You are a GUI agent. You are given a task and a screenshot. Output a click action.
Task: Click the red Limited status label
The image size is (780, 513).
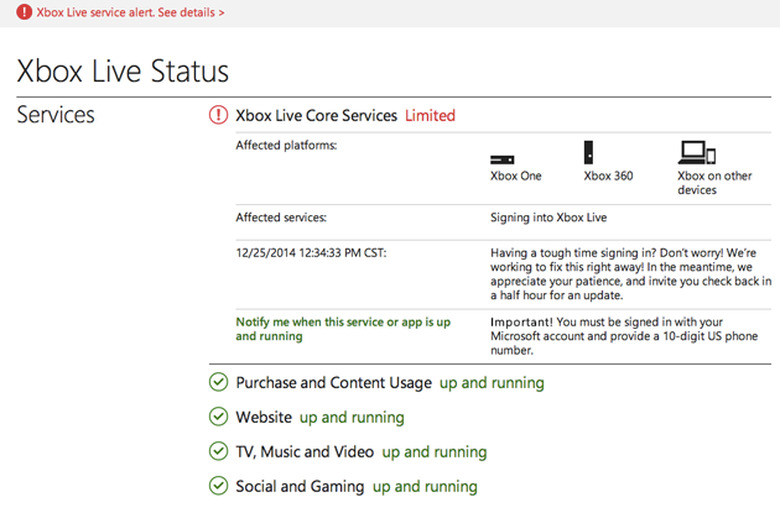[x=430, y=115]
